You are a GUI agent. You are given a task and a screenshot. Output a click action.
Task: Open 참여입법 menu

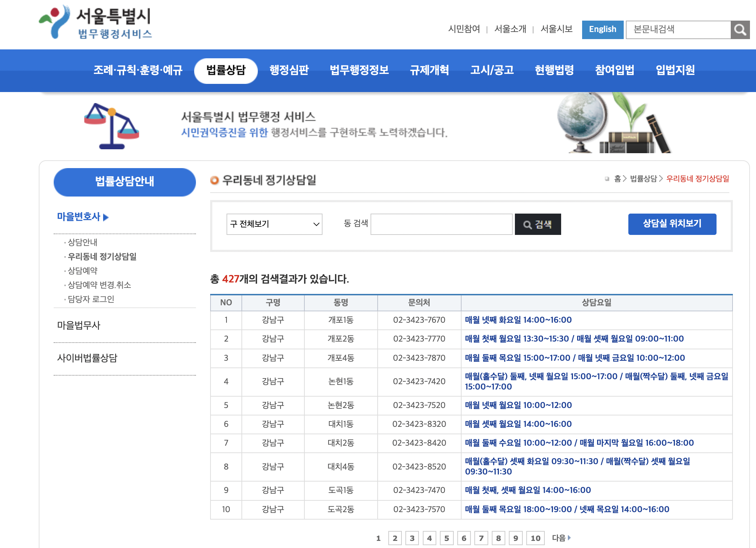[615, 70]
